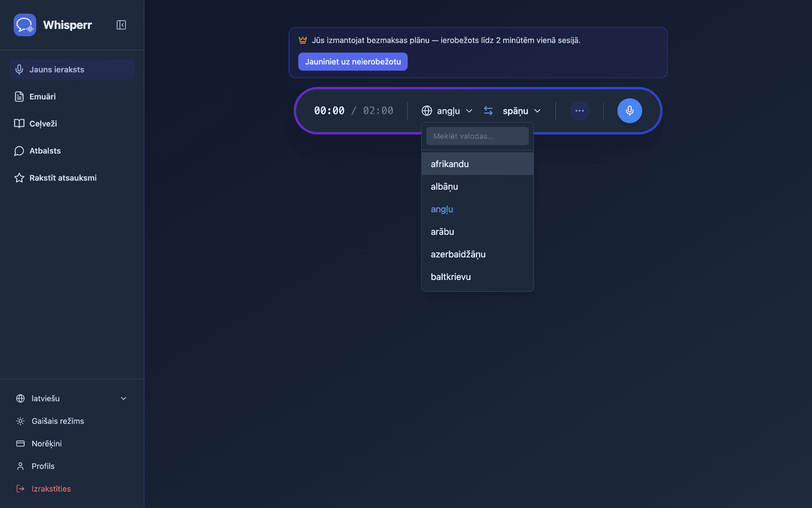Viewport: 812px width, 508px height.
Task: Click Jauniniet uz neierobežotu button
Action: pos(353,61)
